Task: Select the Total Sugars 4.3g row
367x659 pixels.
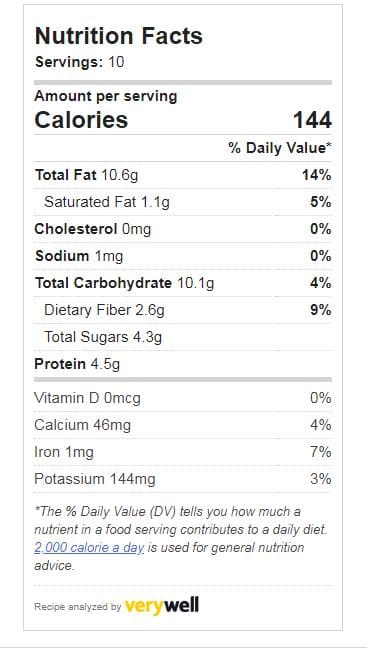Action: click(x=183, y=337)
